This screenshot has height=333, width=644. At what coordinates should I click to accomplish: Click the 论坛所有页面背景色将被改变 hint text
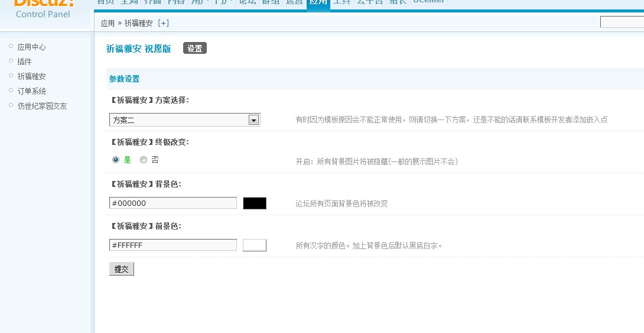[x=341, y=203]
